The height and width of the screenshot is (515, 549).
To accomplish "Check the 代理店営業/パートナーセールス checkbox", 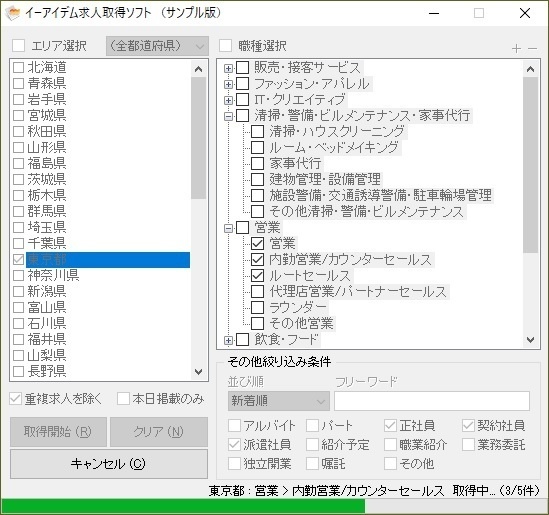I will (258, 291).
